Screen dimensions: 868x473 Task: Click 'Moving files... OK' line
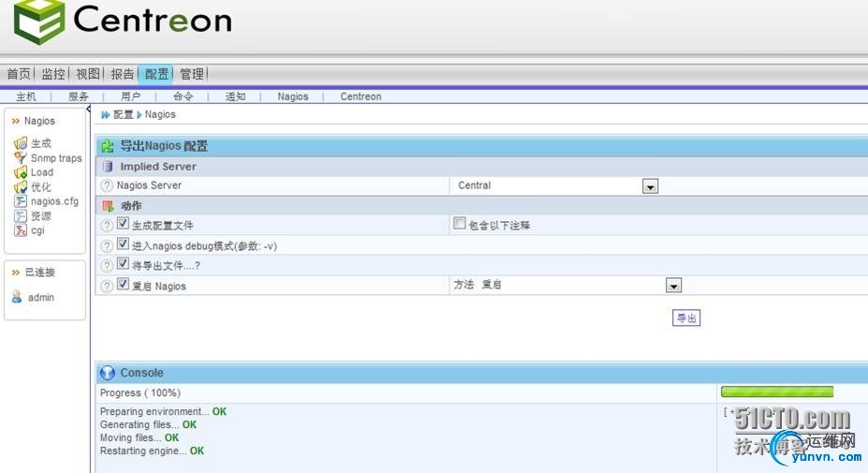click(x=140, y=437)
